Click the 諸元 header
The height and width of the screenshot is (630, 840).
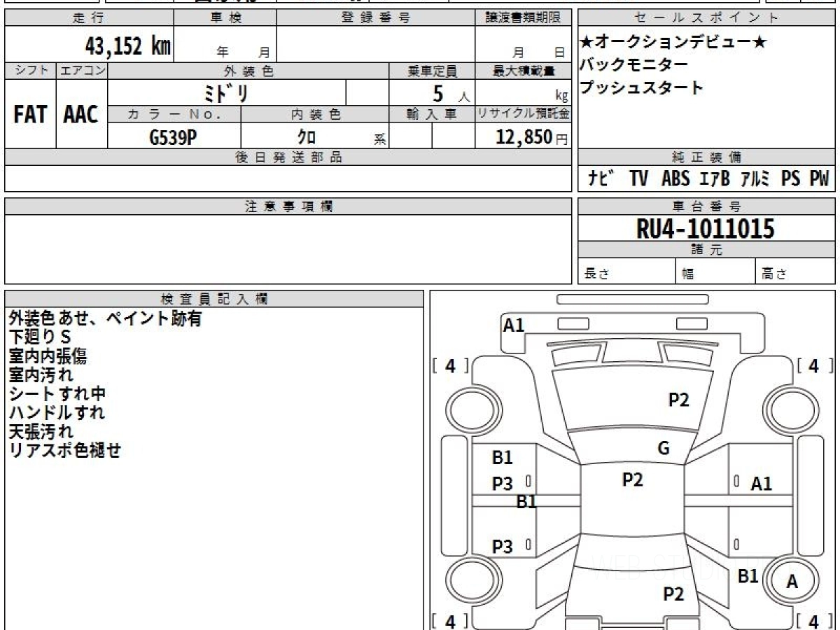(706, 250)
